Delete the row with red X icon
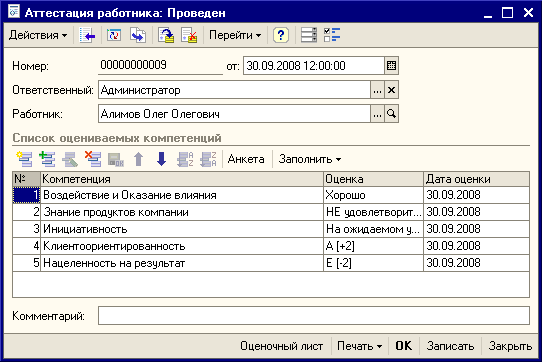This screenshot has width=542, height=362. 93,159
